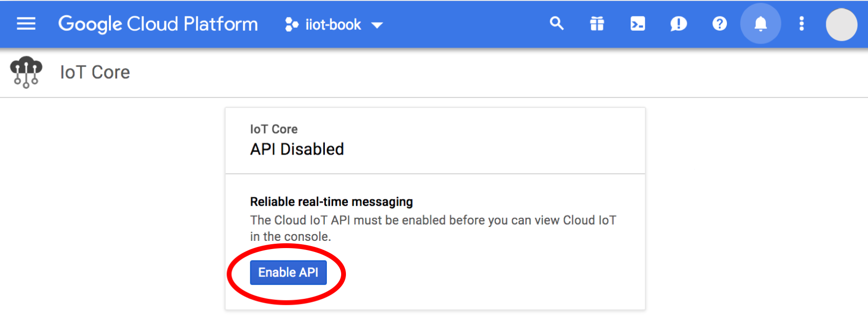Click the Reliable real-time messaging heading
The width and height of the screenshot is (868, 321).
pyautogui.click(x=331, y=202)
